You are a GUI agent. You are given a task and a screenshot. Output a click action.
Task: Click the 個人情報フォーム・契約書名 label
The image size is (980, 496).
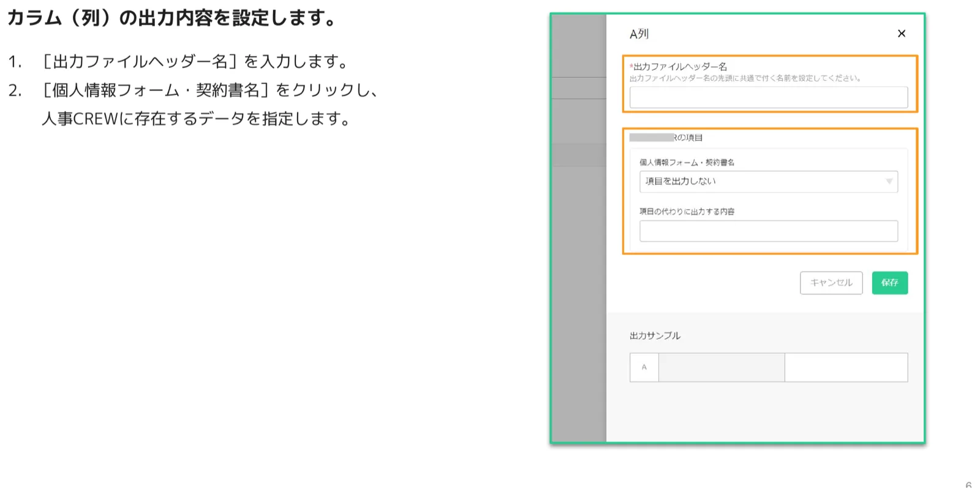pos(687,162)
